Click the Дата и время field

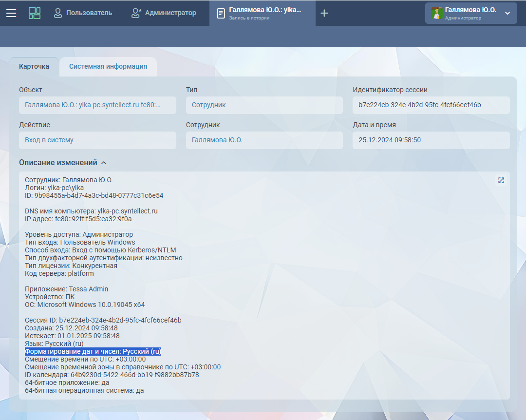(x=431, y=140)
